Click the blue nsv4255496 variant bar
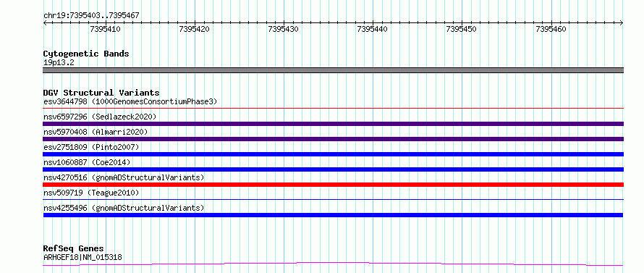This screenshot has width=644, height=273. click(333, 215)
